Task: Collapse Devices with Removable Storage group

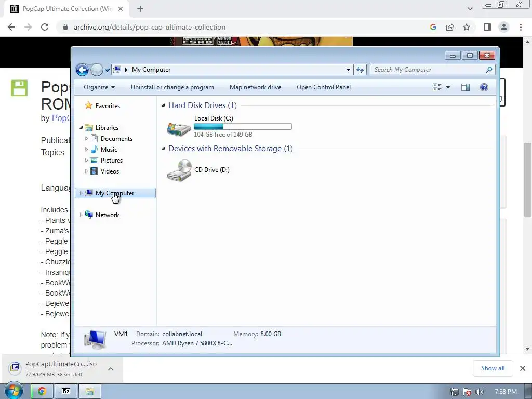Action: click(x=163, y=149)
